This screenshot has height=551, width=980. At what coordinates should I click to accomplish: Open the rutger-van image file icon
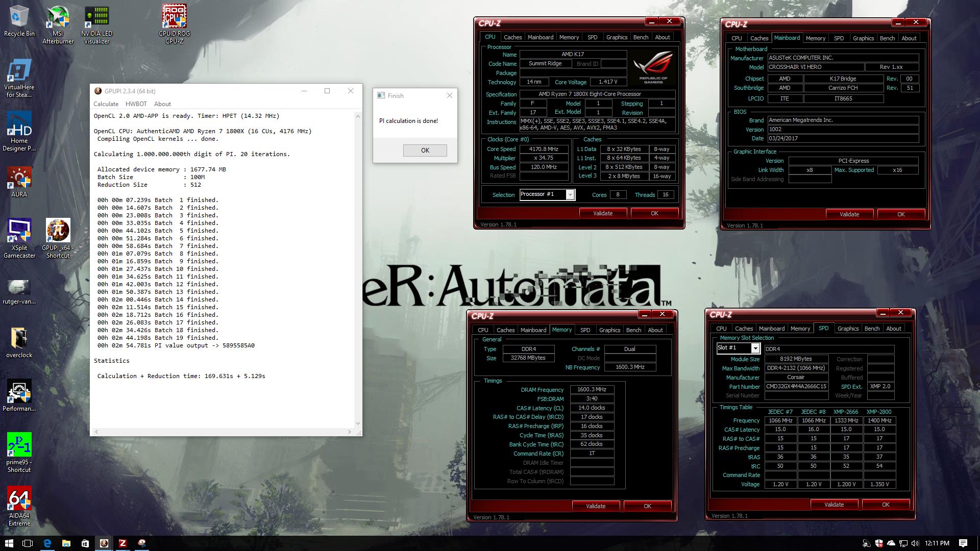click(19, 292)
